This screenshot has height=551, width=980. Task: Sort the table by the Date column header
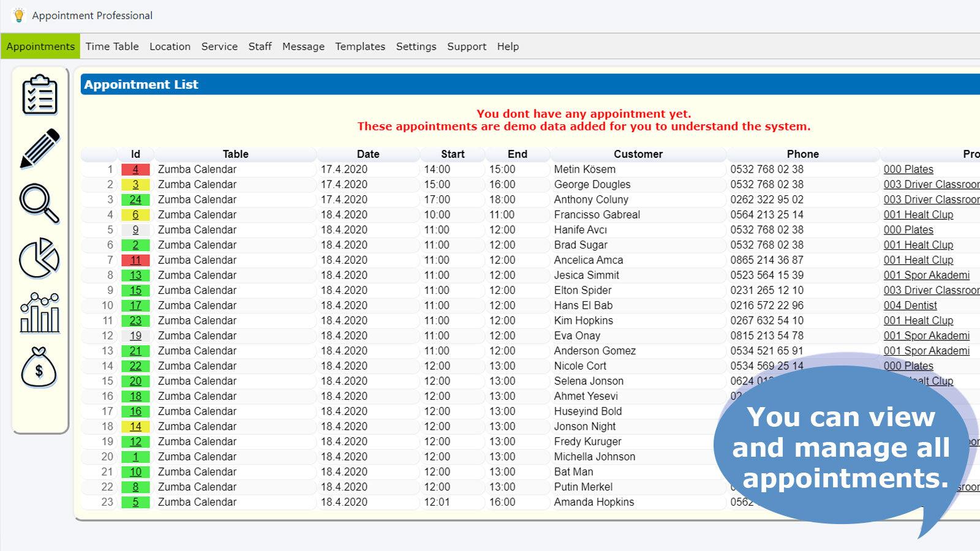coord(367,154)
